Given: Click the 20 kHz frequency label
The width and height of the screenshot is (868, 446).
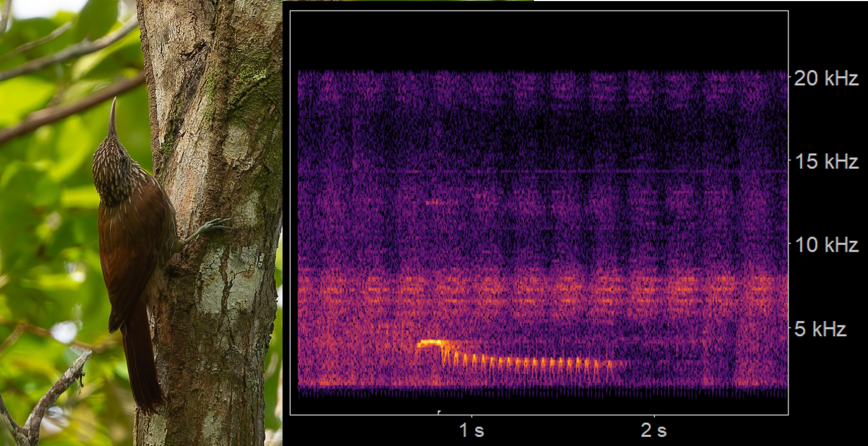Looking at the screenshot, I should (826, 78).
